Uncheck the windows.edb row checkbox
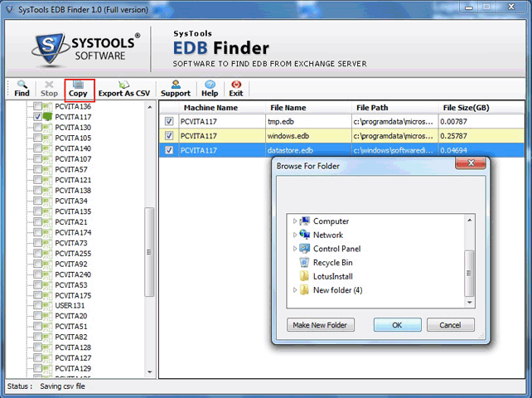The height and width of the screenshot is (398, 532). point(169,136)
